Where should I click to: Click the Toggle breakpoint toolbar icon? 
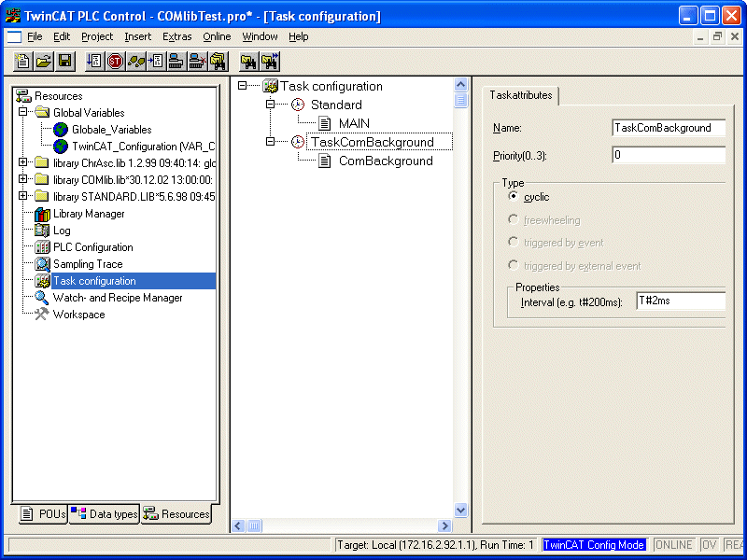(156, 61)
